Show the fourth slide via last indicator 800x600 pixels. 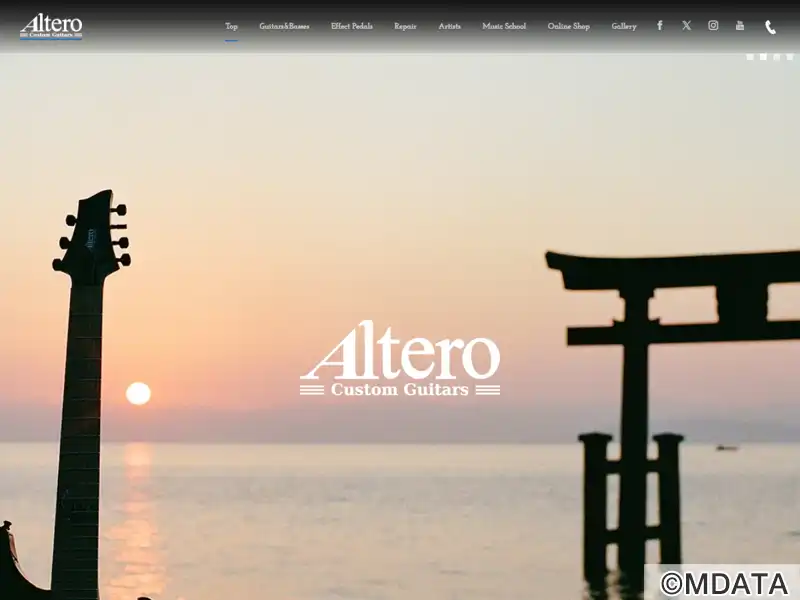point(790,57)
